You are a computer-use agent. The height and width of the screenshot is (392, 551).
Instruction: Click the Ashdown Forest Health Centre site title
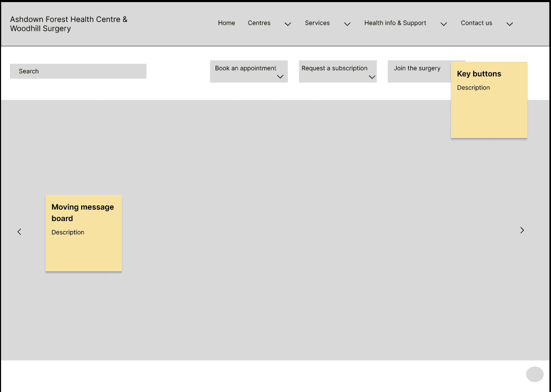point(69,24)
